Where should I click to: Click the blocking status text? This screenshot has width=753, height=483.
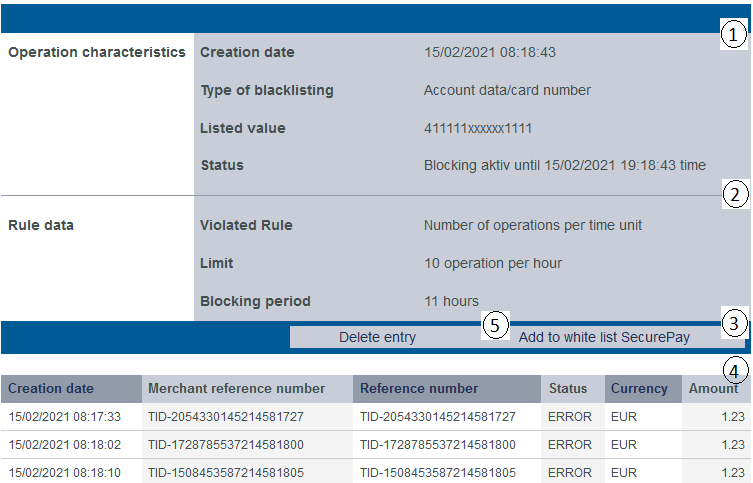click(565, 165)
